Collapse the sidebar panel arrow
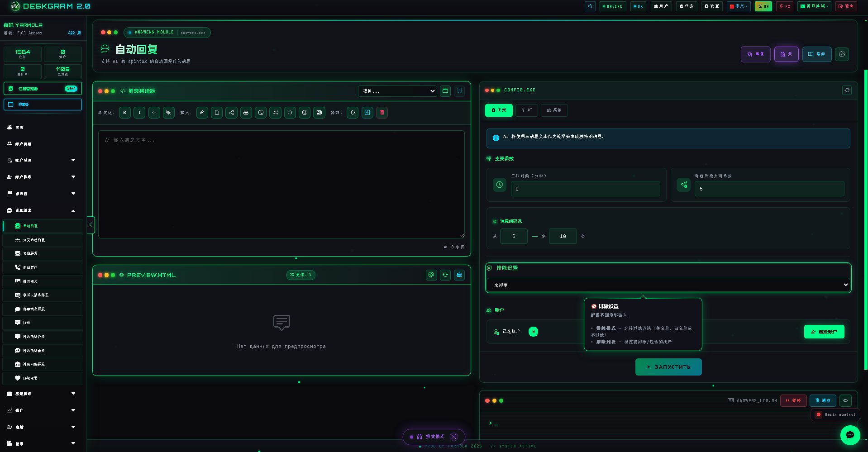Image resolution: width=868 pixels, height=452 pixels. click(x=91, y=225)
